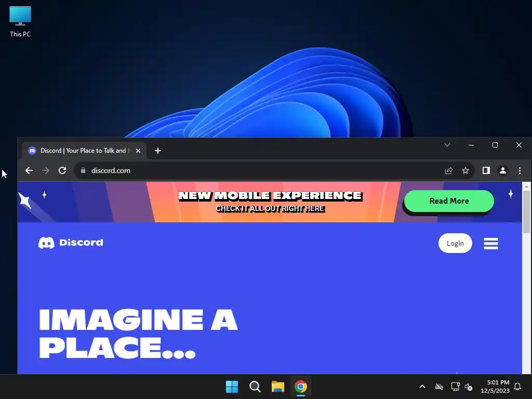Screen dimensions: 532x399
Task: Minimize the Chrome window
Action: pos(471,145)
